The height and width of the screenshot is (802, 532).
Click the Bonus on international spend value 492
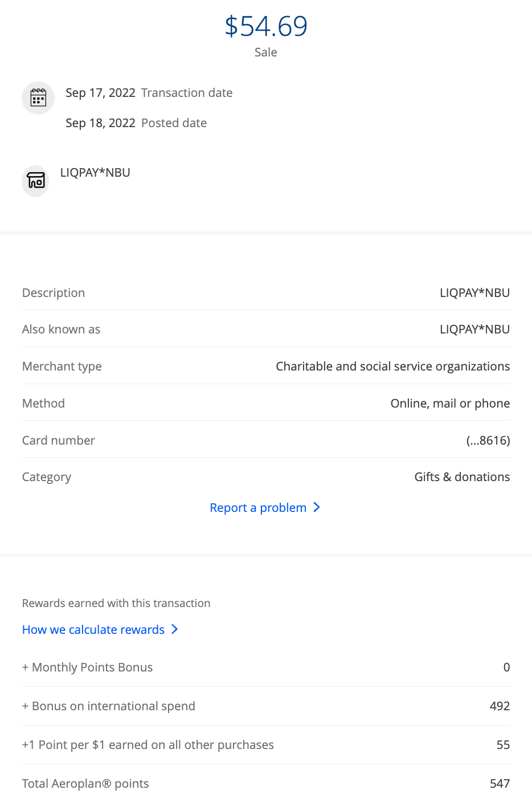tap(500, 706)
